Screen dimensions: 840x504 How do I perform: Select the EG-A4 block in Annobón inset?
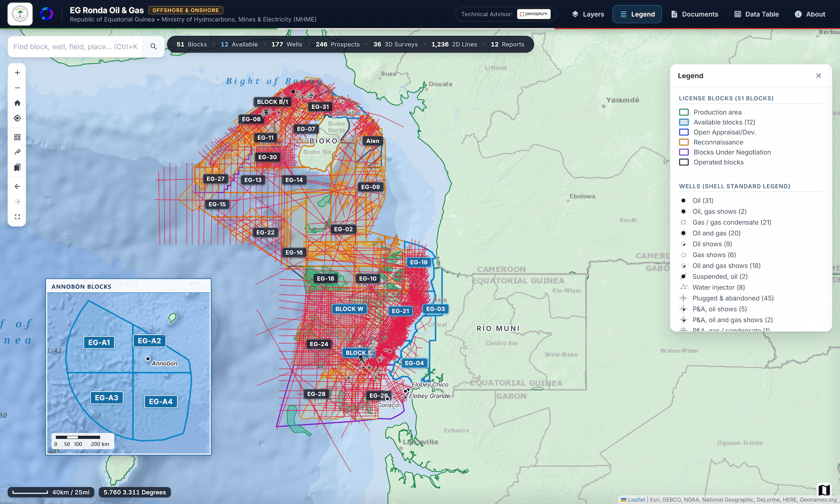coord(161,401)
